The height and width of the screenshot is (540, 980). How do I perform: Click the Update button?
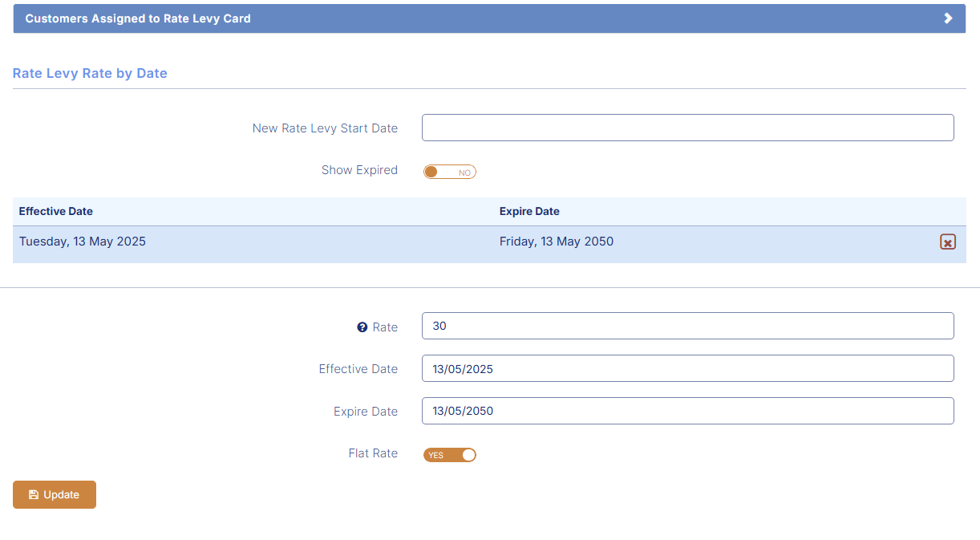point(55,495)
